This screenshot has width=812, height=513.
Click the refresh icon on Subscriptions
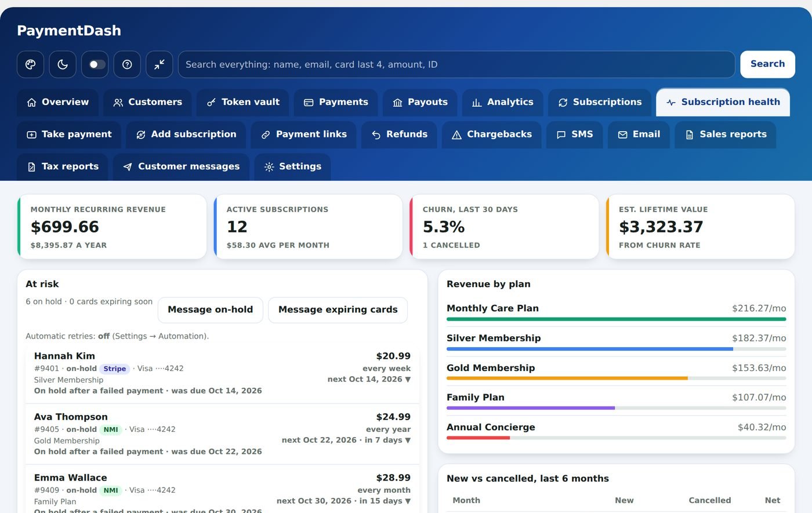(563, 103)
